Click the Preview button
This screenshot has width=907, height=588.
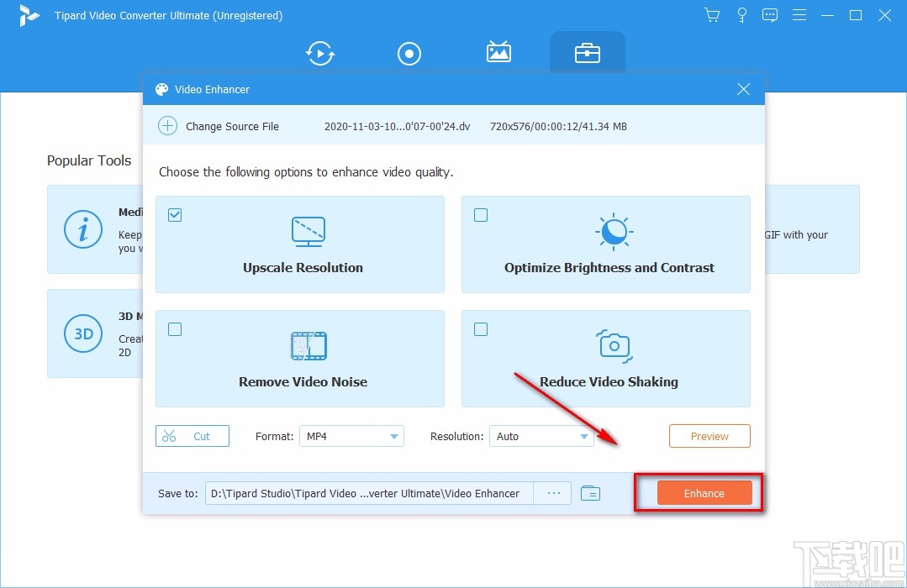coord(709,436)
